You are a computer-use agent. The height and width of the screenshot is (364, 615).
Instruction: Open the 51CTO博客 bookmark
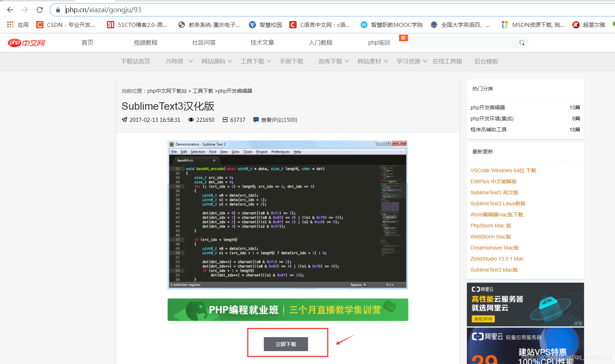tap(137, 25)
